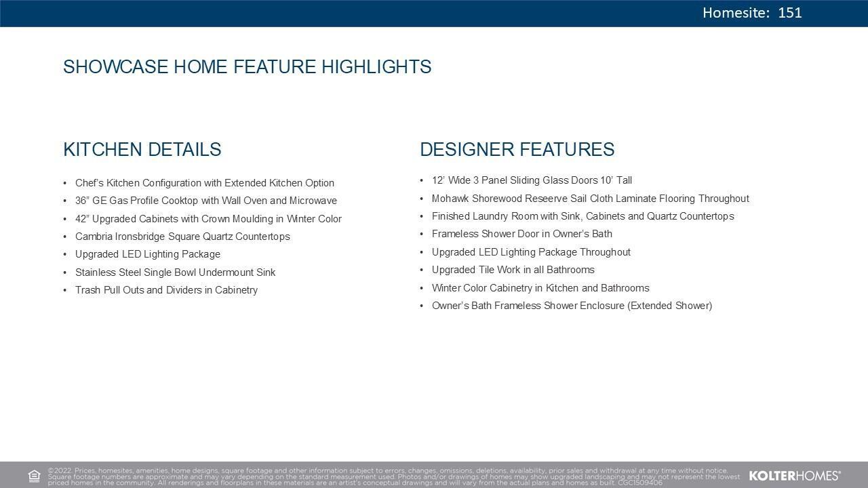The image size is (868, 488).
Task: Select the 42" Upgraded Cabinets bullet
Action: (x=208, y=219)
